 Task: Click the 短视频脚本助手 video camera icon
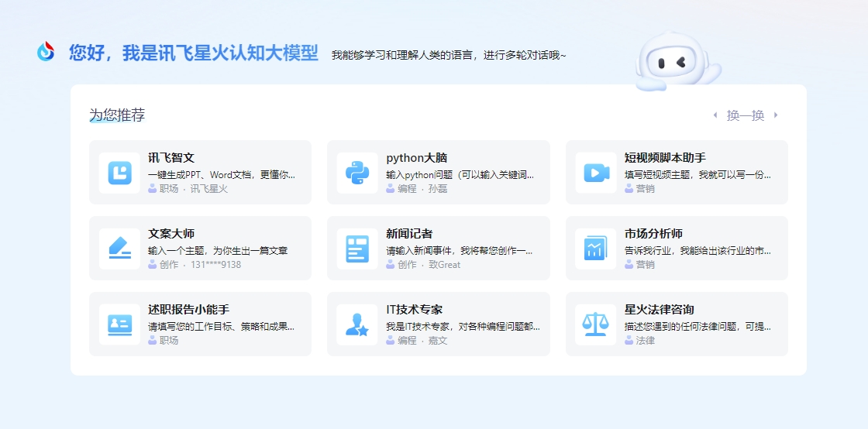[595, 173]
